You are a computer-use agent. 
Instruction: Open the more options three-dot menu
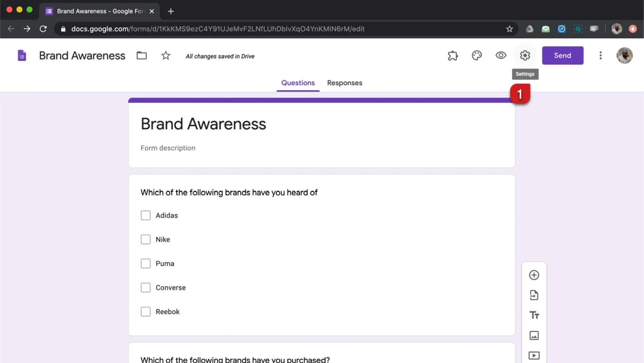coord(600,55)
